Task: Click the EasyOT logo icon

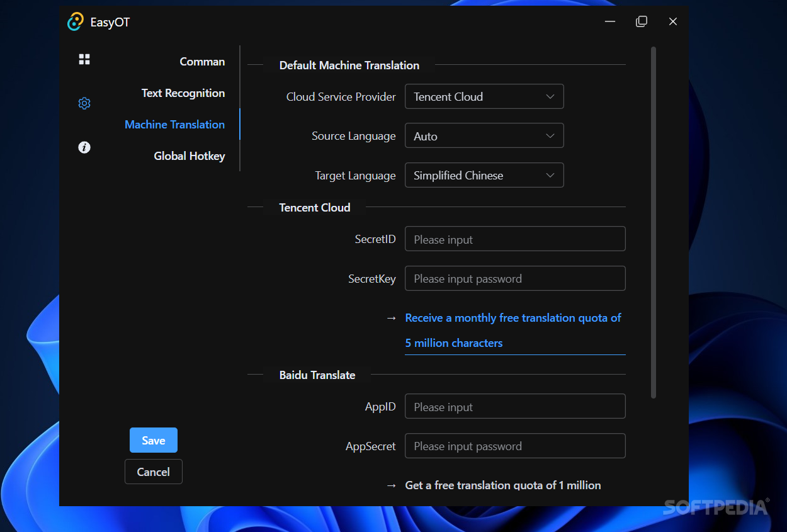Action: coord(76,21)
